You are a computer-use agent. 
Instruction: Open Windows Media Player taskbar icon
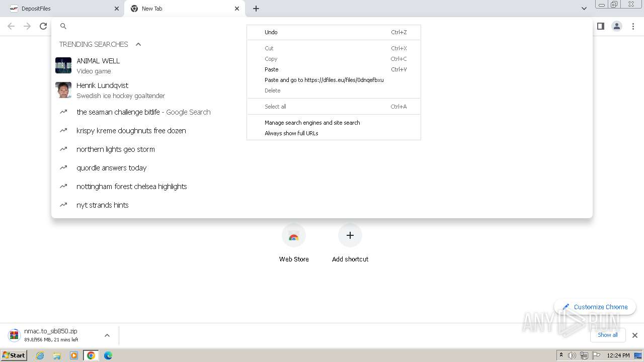(x=74, y=355)
